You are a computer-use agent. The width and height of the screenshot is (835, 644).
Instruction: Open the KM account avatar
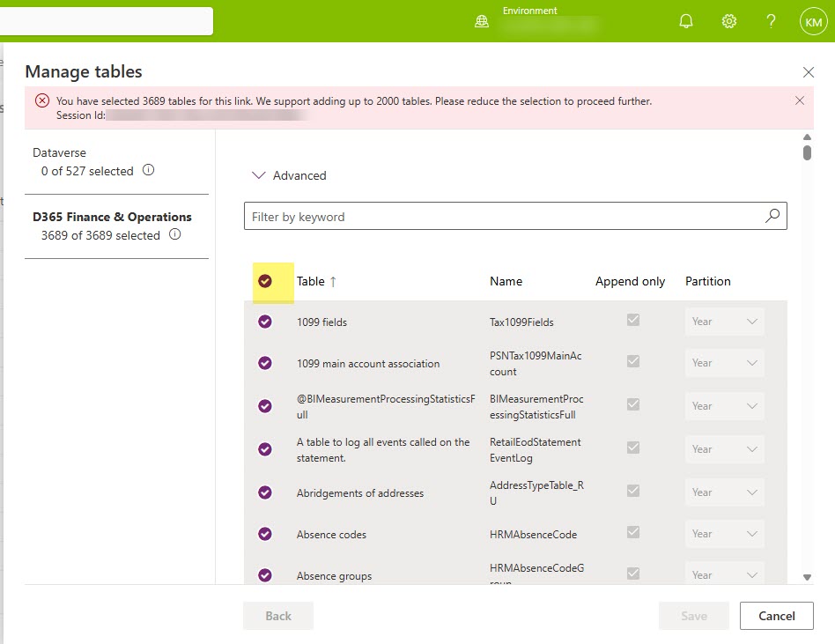tap(813, 21)
